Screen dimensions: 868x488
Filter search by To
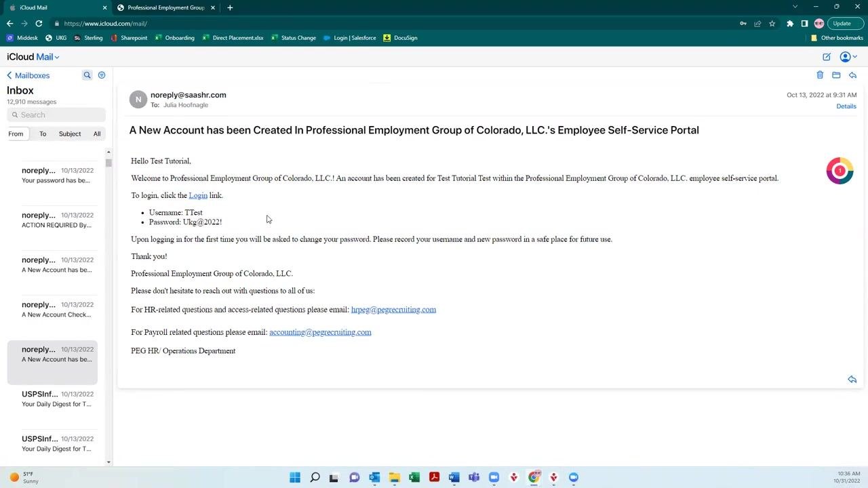pos(43,134)
